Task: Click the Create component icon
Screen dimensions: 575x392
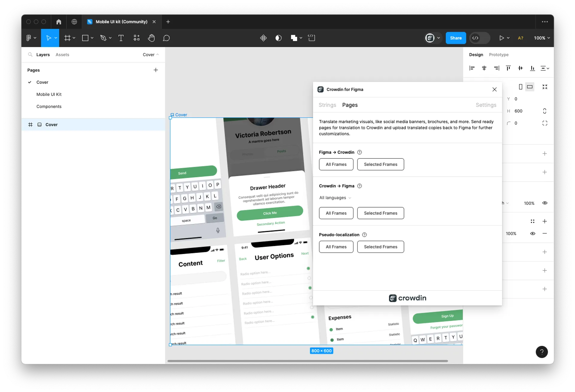Action: point(263,38)
